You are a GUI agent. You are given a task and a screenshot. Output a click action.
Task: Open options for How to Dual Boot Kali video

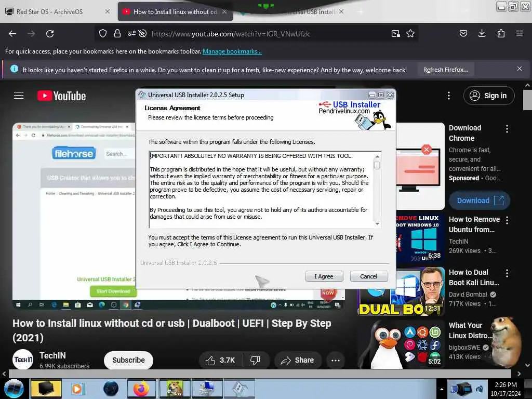[x=507, y=273]
